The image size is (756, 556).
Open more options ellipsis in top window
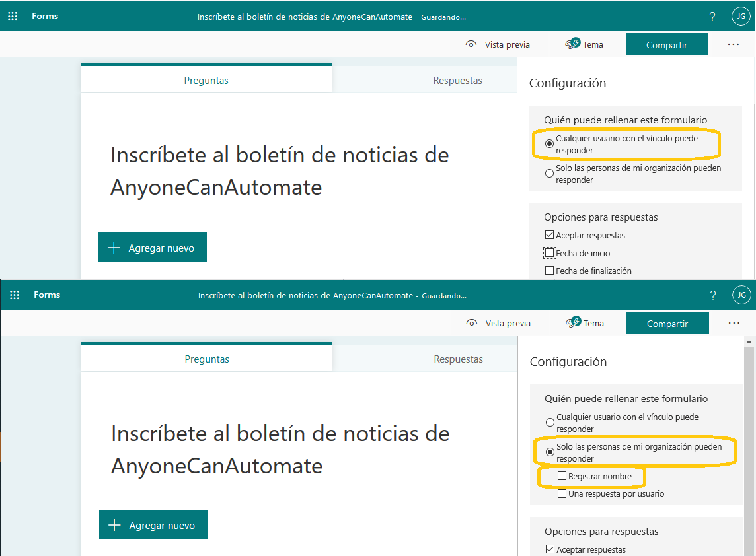click(x=734, y=44)
